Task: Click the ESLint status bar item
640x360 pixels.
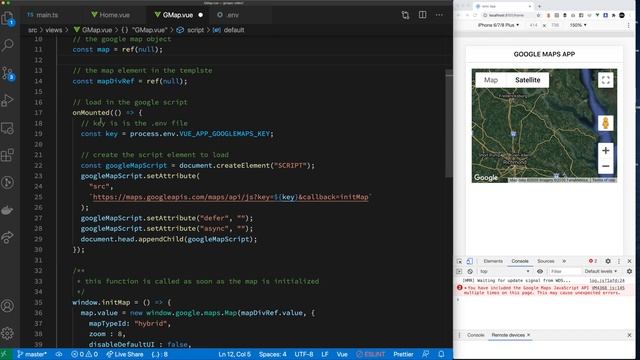Action: (370, 354)
